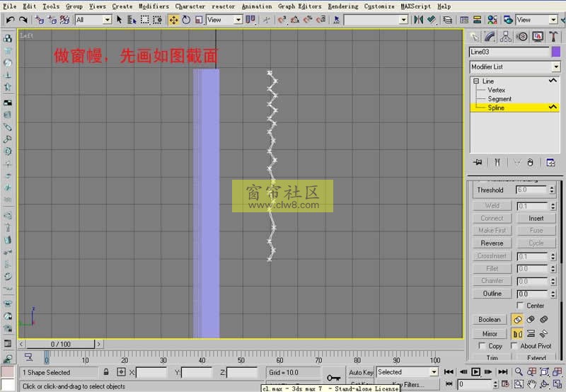Viewport: 566px width, 392px height.
Task: Open the Graph Editors menu
Action: [299, 6]
